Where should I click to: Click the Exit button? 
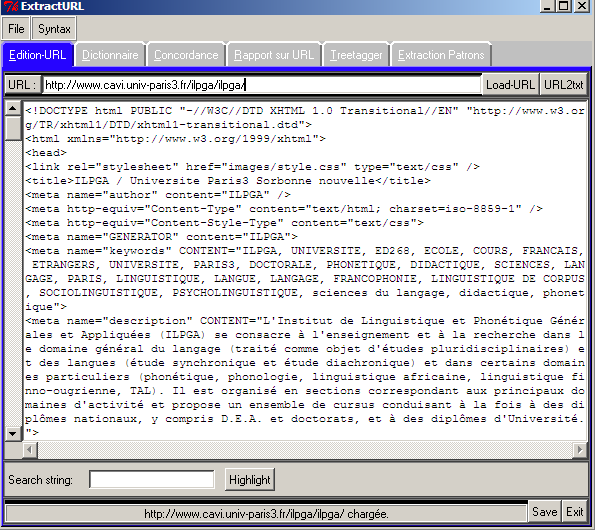575,512
